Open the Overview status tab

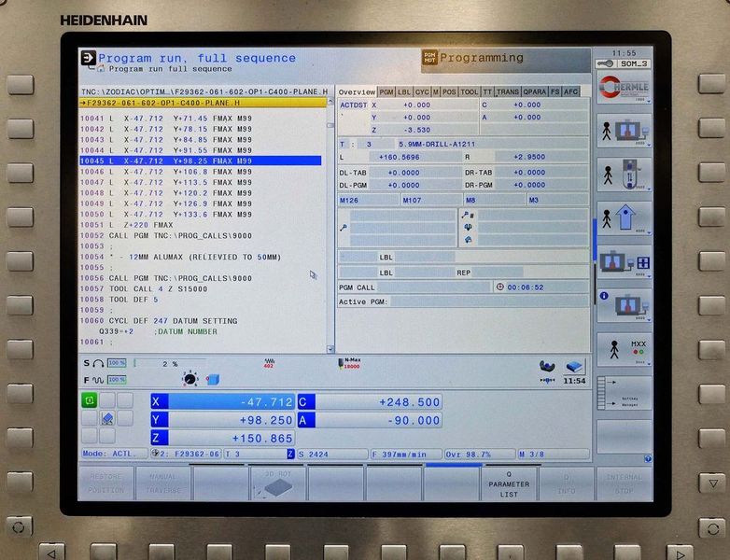[357, 92]
